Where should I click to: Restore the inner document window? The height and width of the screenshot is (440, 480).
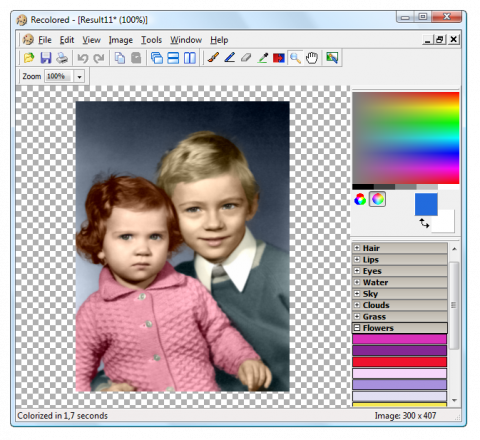pyautogui.click(x=440, y=40)
